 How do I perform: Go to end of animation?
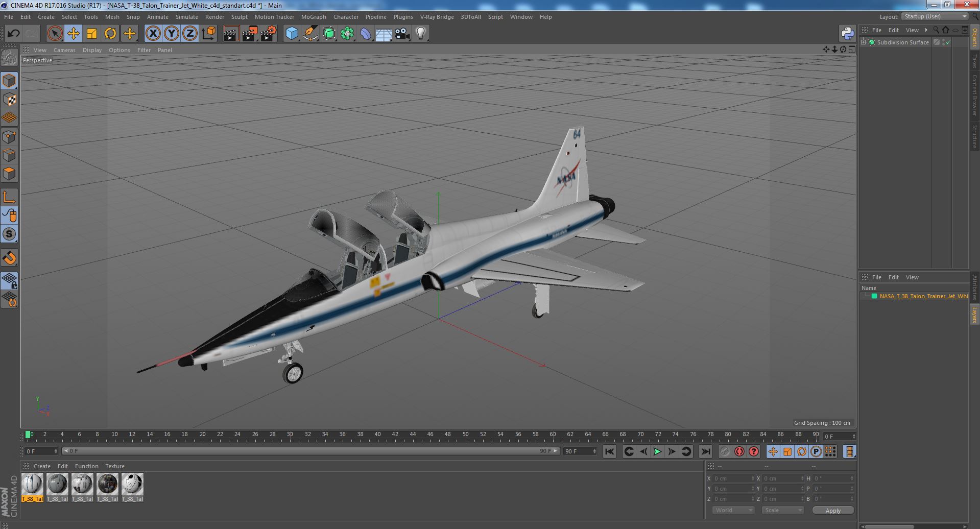706,451
